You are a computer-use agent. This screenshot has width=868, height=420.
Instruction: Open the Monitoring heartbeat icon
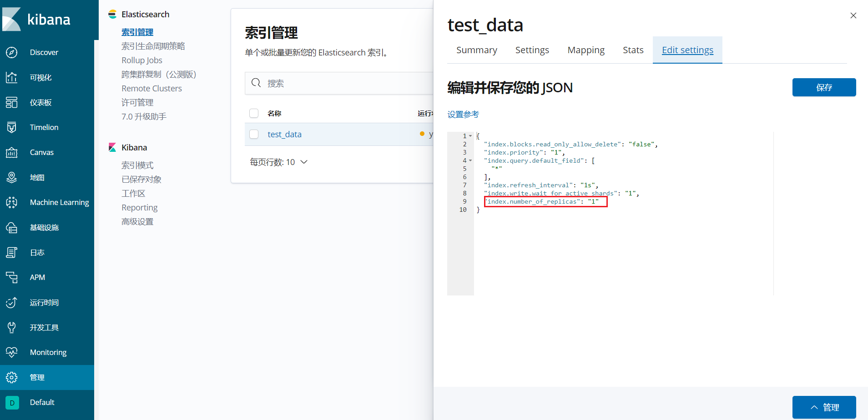(x=12, y=352)
